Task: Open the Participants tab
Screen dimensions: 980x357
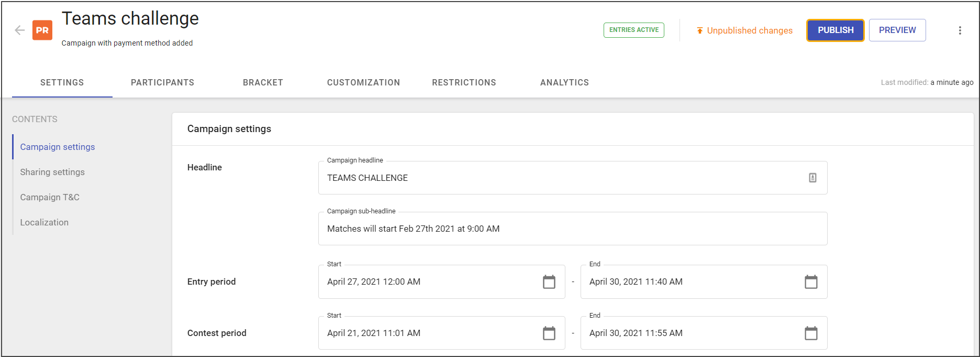Action: click(162, 82)
